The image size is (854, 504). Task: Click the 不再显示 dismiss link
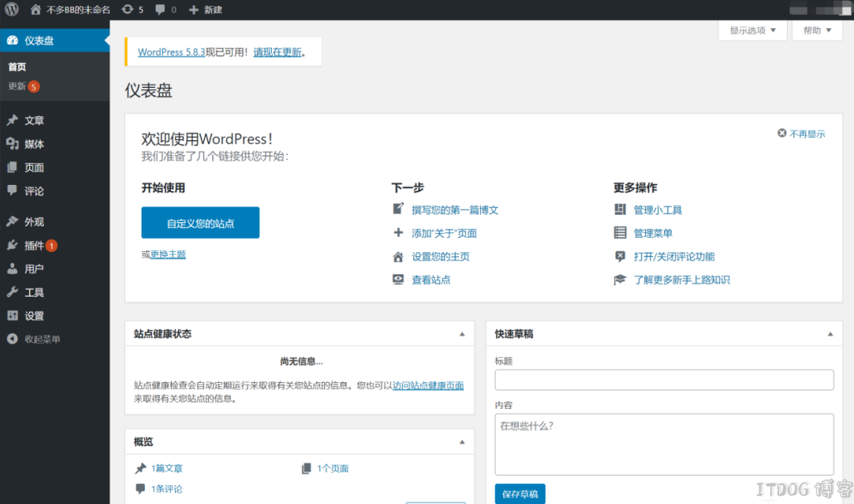pyautogui.click(x=808, y=134)
